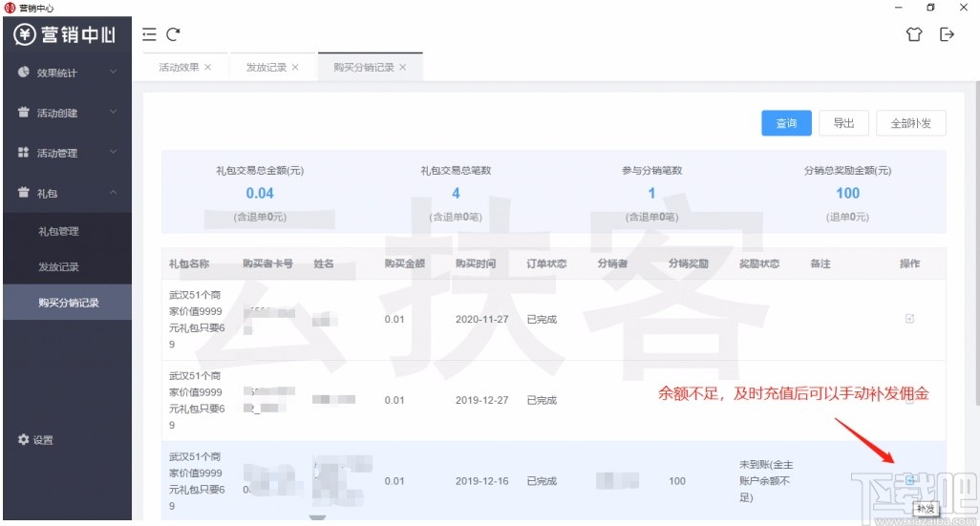Open 设置 in the sidebar
This screenshot has height=526, width=980.
tap(43, 440)
